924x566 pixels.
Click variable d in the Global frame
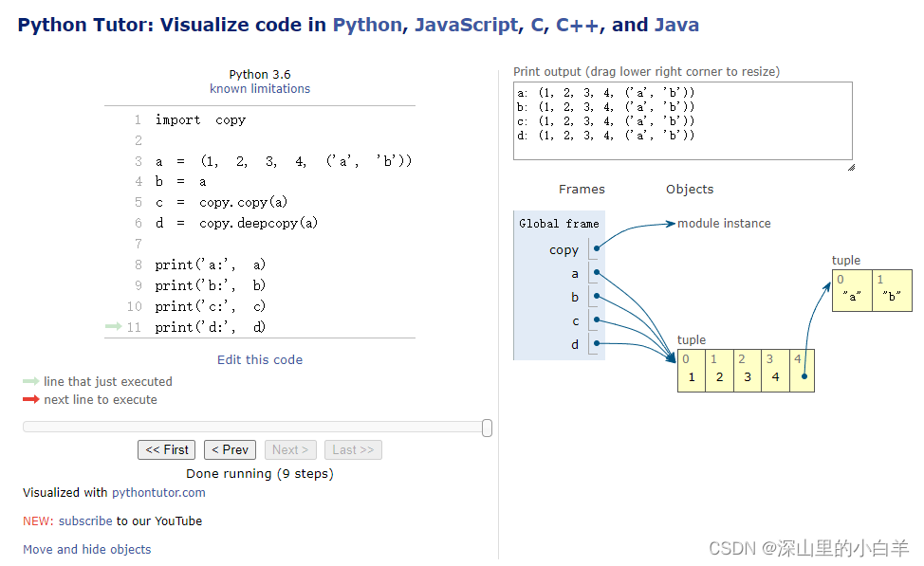pyautogui.click(x=575, y=344)
